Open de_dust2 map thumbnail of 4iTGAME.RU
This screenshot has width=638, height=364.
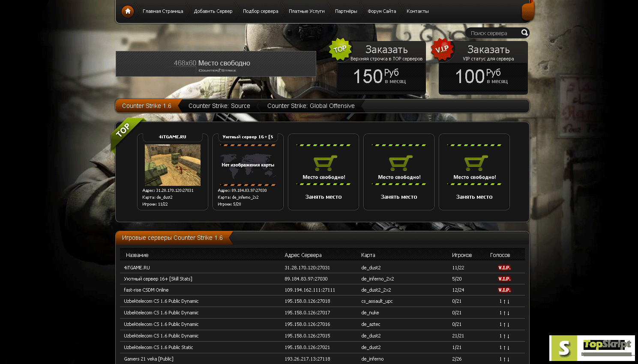(173, 165)
